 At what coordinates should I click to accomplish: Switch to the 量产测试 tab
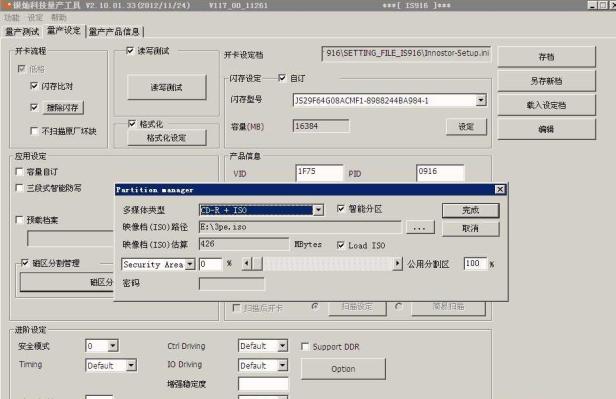[x=22, y=31]
